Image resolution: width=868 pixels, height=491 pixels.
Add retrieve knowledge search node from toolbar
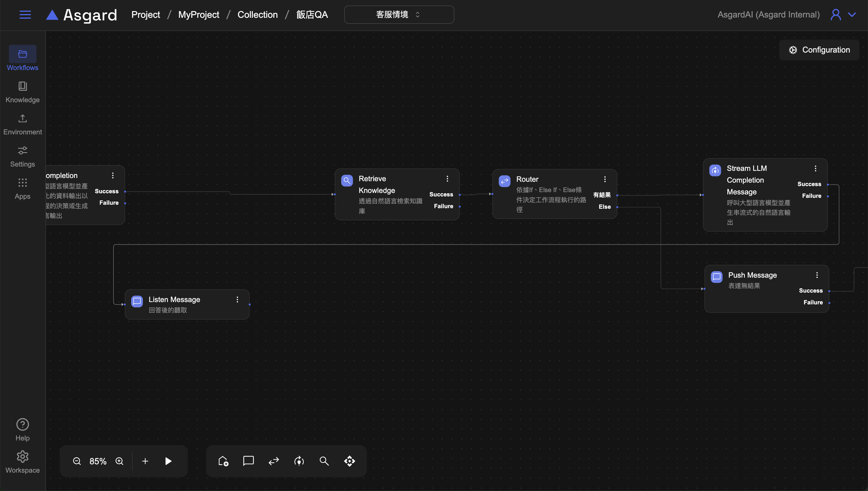pos(324,461)
